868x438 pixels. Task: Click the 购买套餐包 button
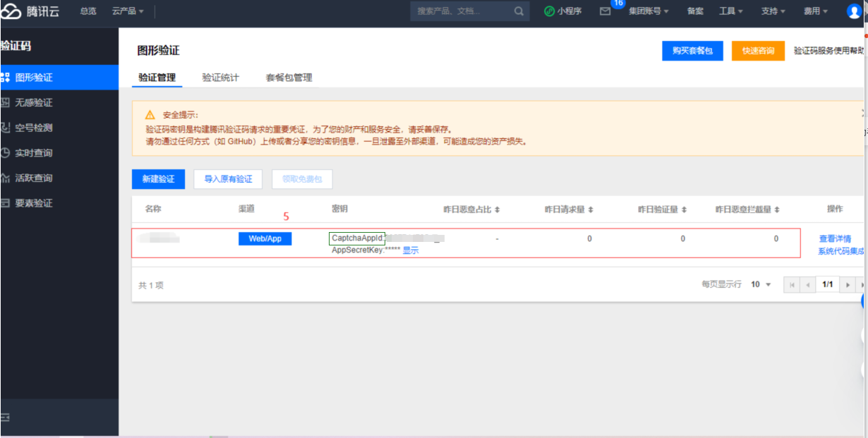coord(692,51)
